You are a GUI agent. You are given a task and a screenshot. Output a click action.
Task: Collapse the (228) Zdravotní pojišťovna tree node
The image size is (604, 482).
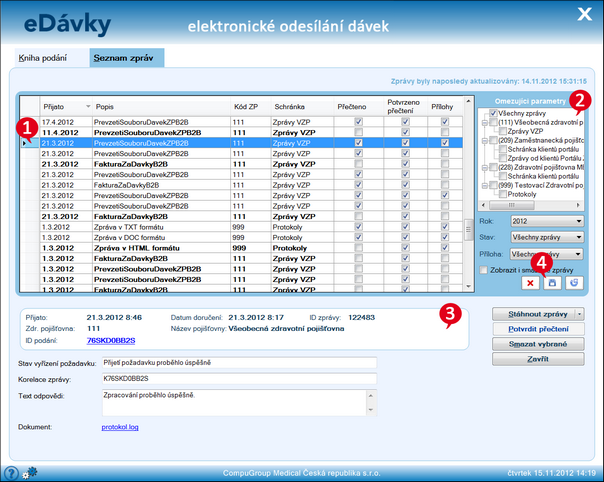(x=485, y=168)
